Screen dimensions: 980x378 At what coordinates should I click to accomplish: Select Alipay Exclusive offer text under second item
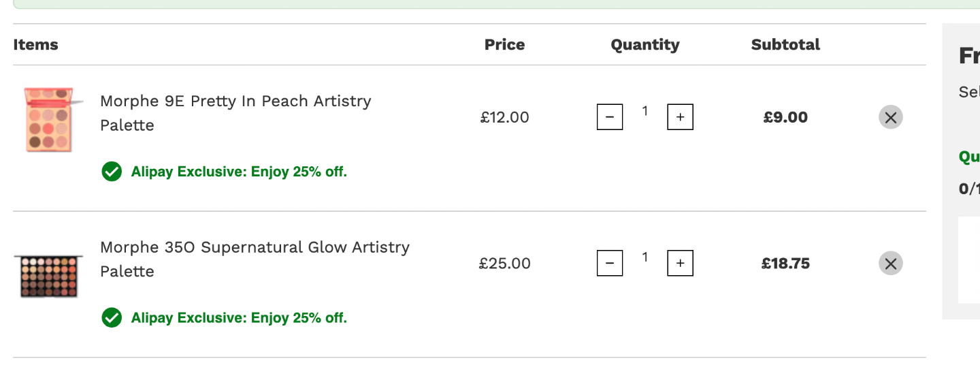click(239, 317)
